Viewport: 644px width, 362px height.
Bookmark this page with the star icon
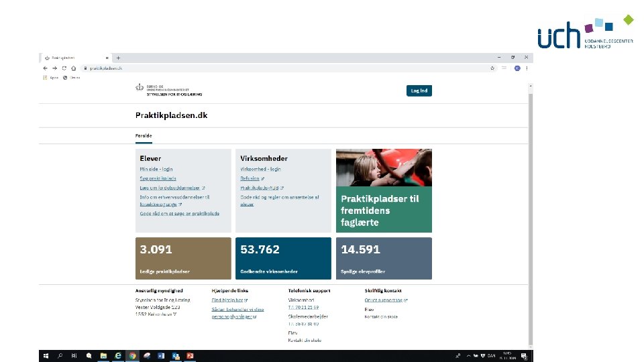pyautogui.click(x=492, y=68)
